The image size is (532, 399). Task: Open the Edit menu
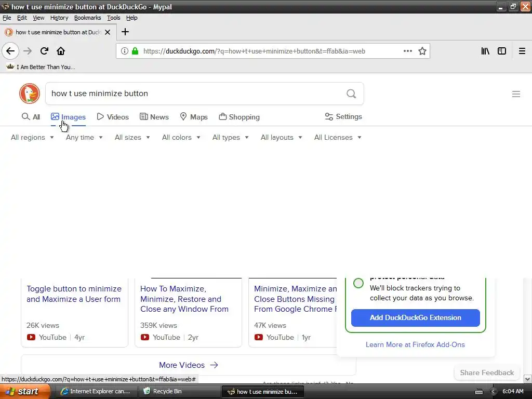pyautogui.click(x=22, y=18)
